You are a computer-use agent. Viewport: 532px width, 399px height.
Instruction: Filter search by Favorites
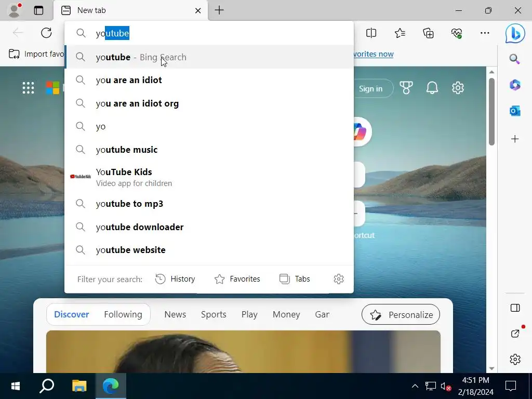237,279
